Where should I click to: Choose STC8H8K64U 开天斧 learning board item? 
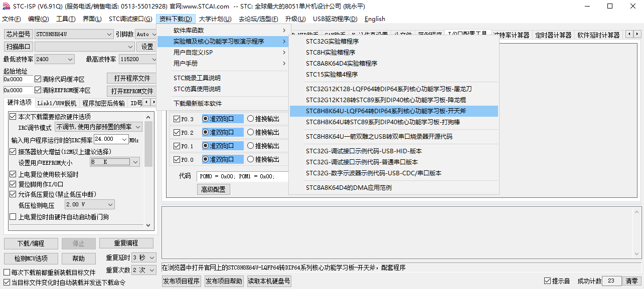click(394, 111)
